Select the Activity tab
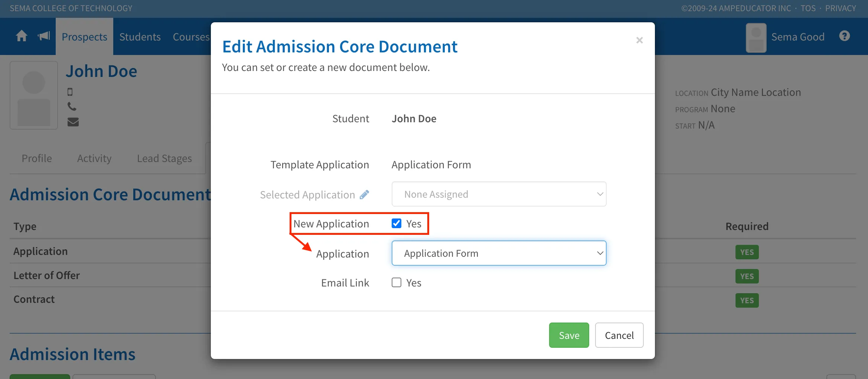 tap(94, 158)
